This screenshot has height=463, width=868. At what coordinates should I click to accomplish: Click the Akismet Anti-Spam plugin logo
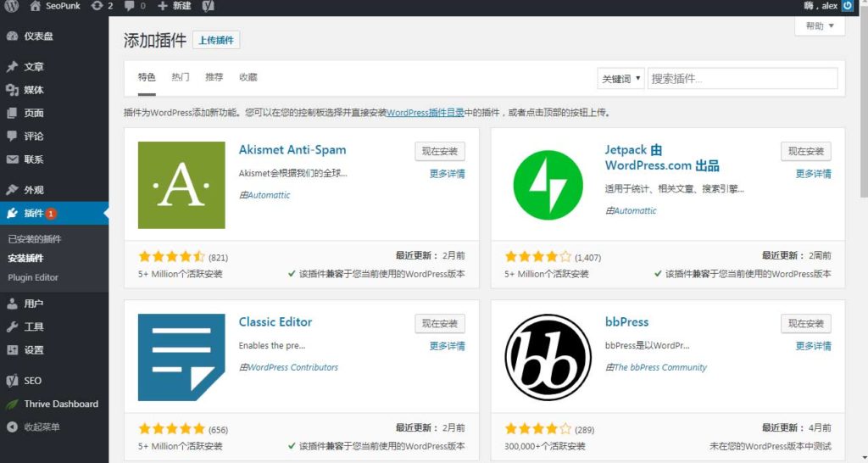(x=181, y=185)
